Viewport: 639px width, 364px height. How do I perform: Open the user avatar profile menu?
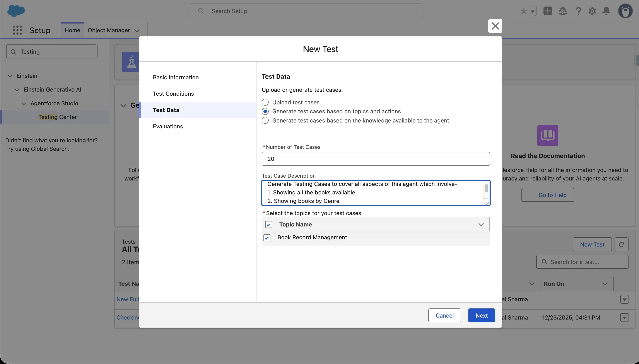(625, 11)
